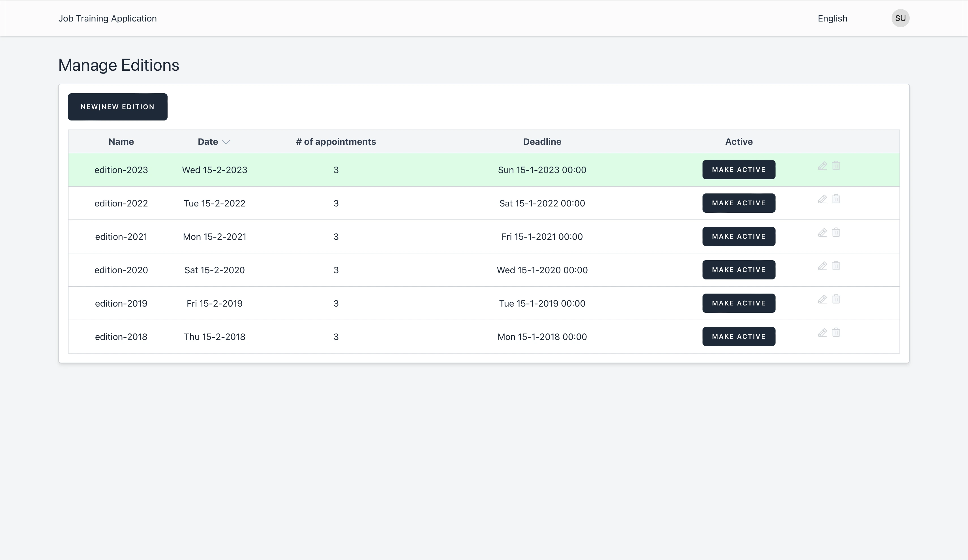Click the Deadline column header
Screen dimensions: 968x560
[x=542, y=142]
